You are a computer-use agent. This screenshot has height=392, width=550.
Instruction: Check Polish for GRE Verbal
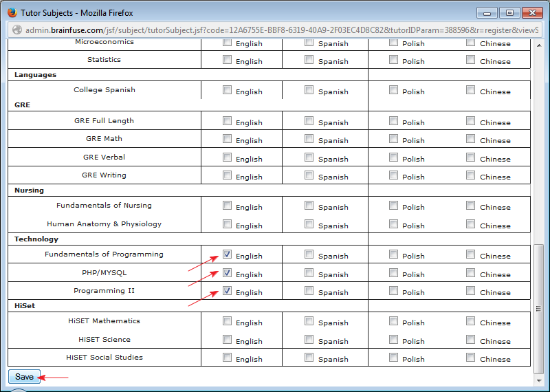click(x=393, y=157)
